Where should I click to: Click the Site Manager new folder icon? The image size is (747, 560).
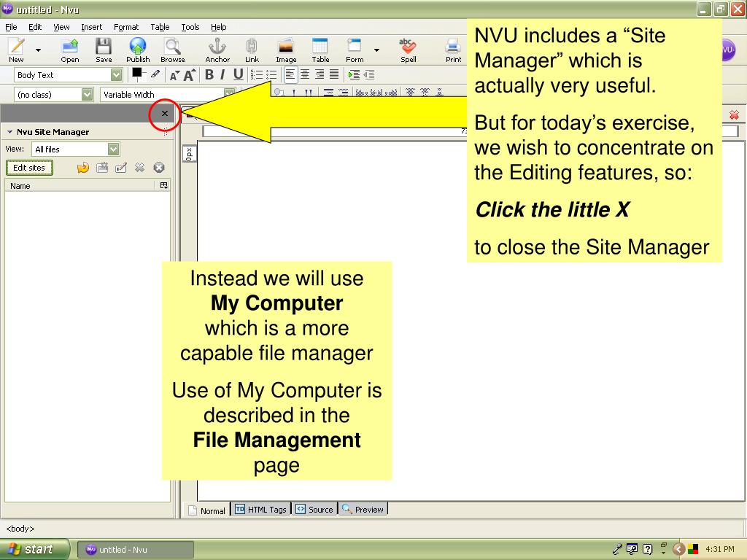coord(102,168)
